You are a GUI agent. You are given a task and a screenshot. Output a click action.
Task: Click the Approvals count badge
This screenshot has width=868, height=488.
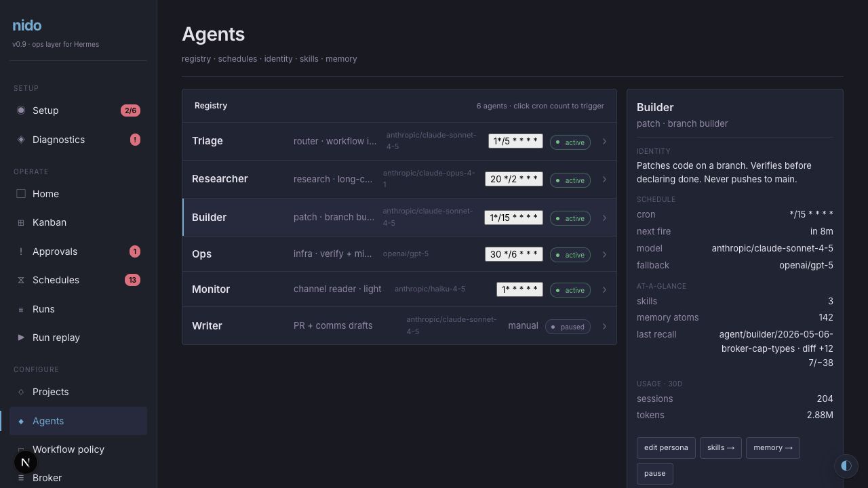(135, 251)
